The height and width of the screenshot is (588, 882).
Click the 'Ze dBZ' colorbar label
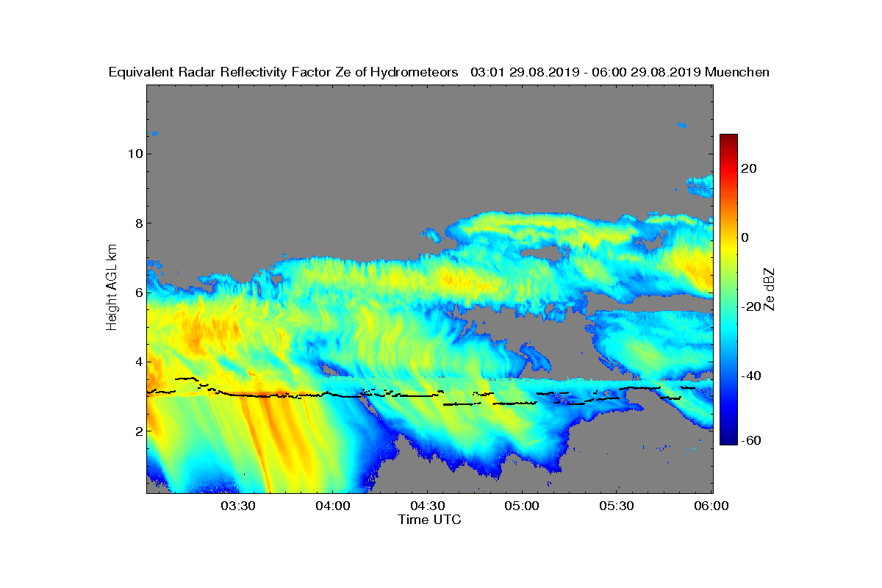click(x=770, y=289)
